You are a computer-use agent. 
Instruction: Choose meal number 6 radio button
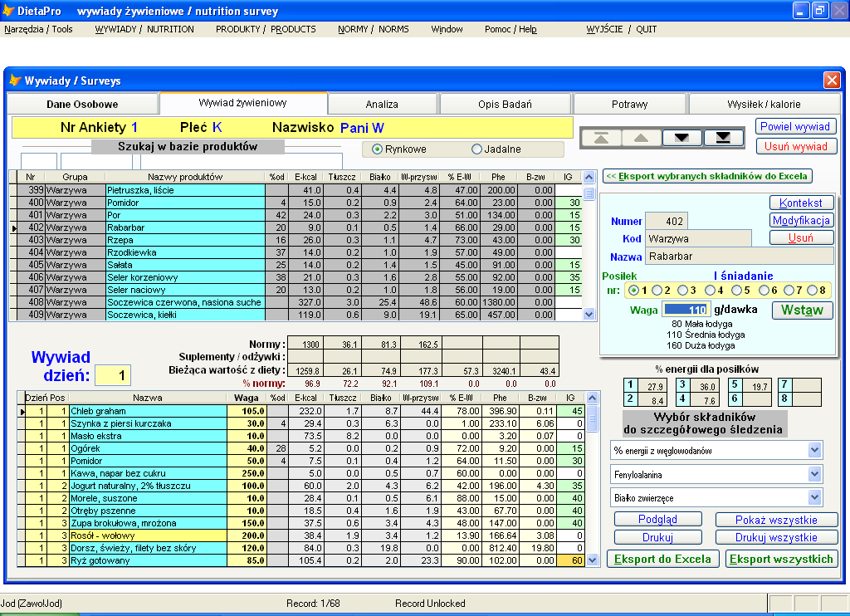[764, 290]
